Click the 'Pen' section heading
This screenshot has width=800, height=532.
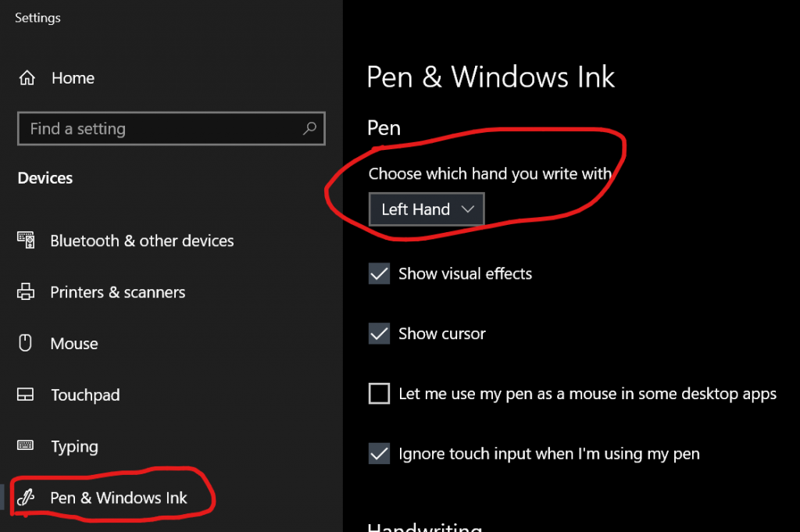384,128
